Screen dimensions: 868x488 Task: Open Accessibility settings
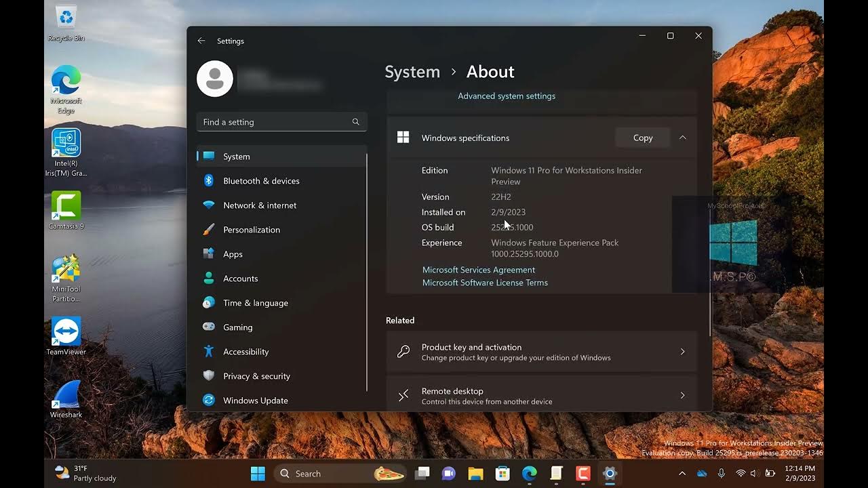coord(281,352)
